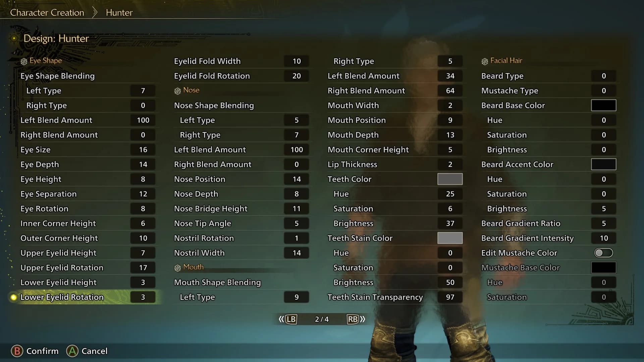Expand Nose Shape Blending section

214,105
